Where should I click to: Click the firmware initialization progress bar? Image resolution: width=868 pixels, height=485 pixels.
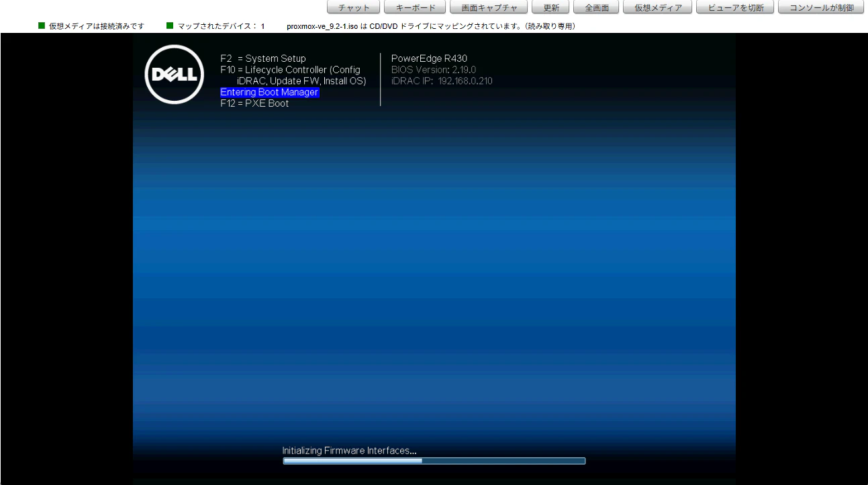434,461
